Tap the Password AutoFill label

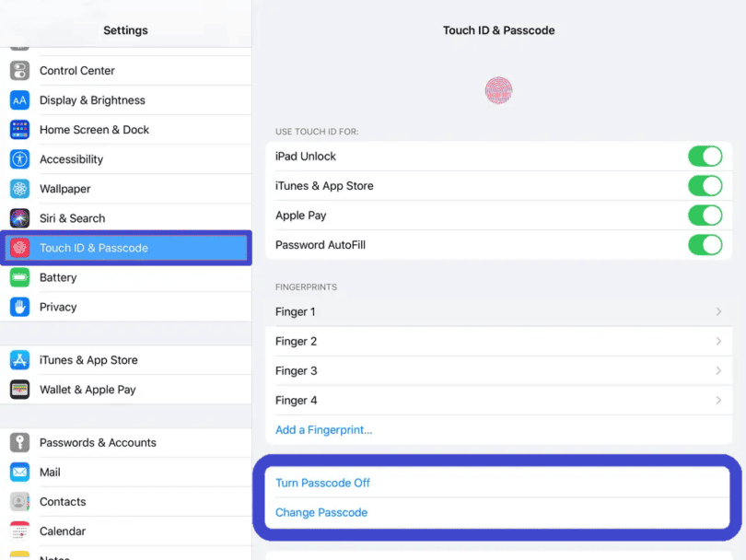321,245
